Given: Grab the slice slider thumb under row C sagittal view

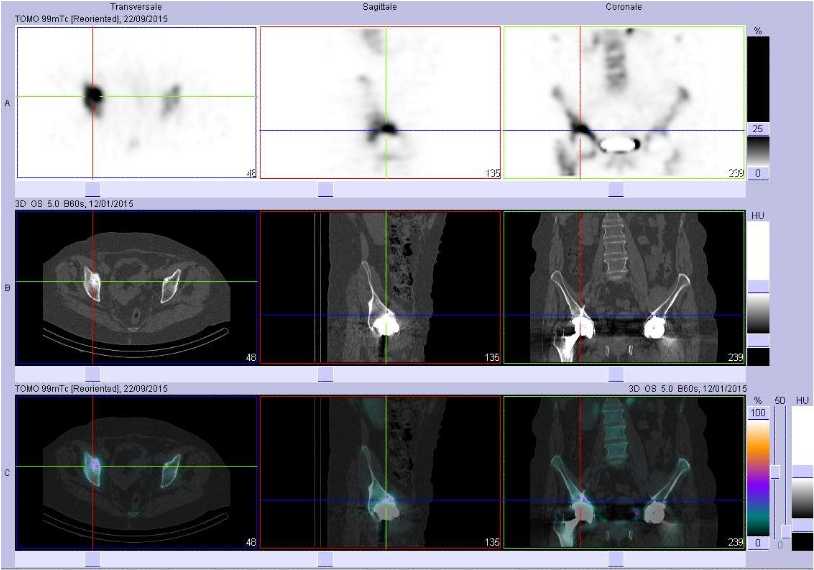Looking at the screenshot, I should (x=325, y=560).
